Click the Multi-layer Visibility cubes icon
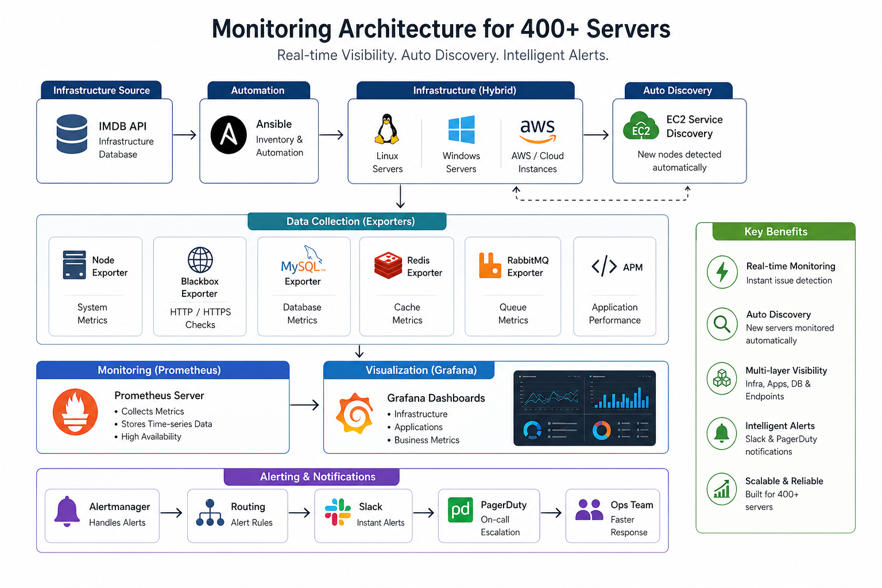882x588 pixels. 722,378
